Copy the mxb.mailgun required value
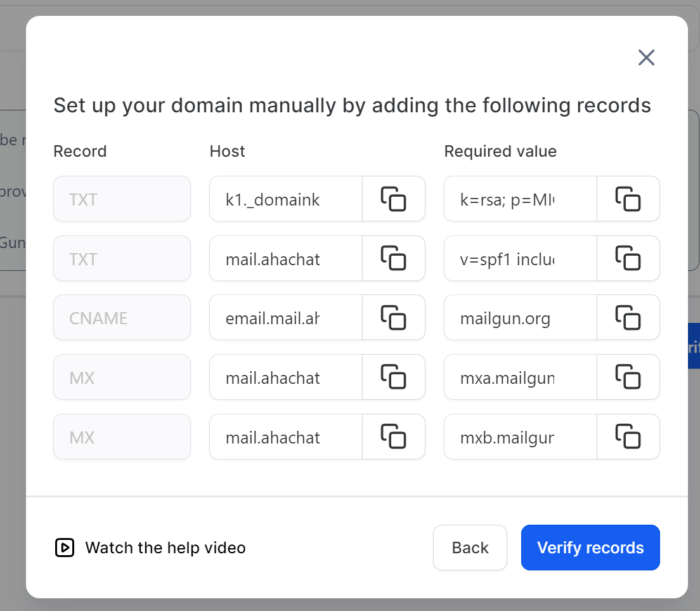 [x=628, y=437]
